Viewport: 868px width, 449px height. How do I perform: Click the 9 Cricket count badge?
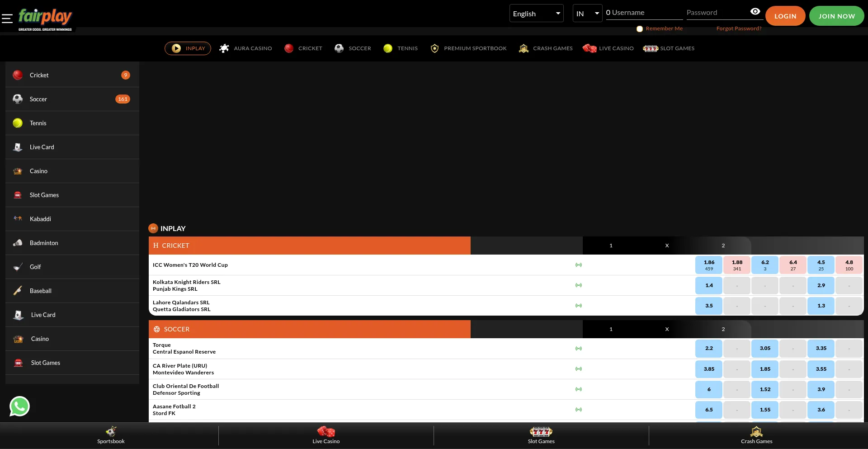[126, 75]
